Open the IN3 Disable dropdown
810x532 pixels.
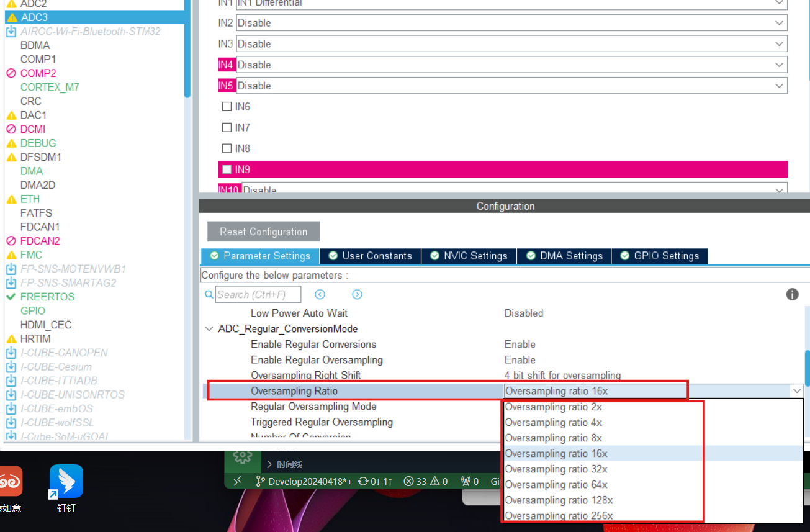780,43
